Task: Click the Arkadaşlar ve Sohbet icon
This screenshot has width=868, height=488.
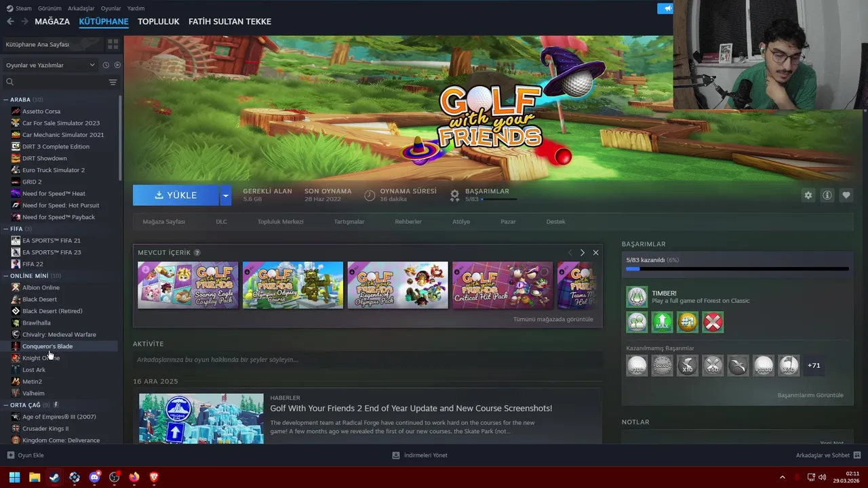Action: click(x=856, y=455)
